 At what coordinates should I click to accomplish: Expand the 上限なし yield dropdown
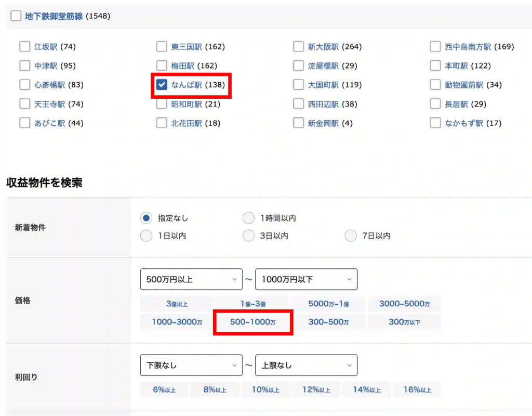click(x=306, y=365)
